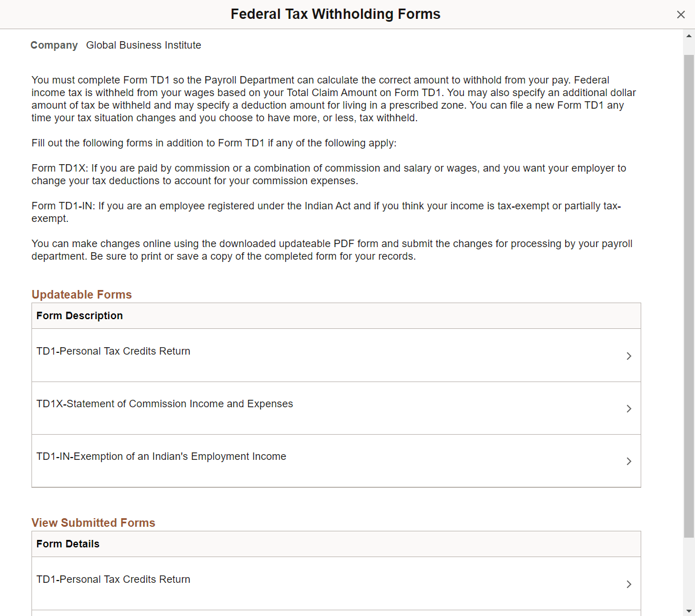Open the TD1X commission income statement form

[165, 403]
